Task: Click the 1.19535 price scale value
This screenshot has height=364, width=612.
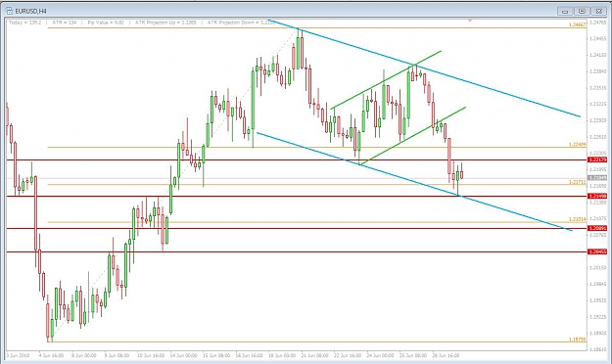Action: pos(598,300)
